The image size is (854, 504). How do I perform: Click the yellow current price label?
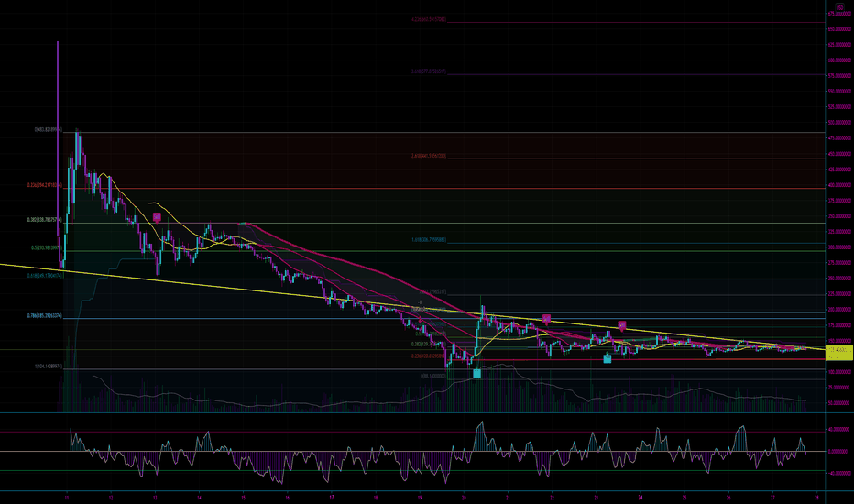coord(839,353)
